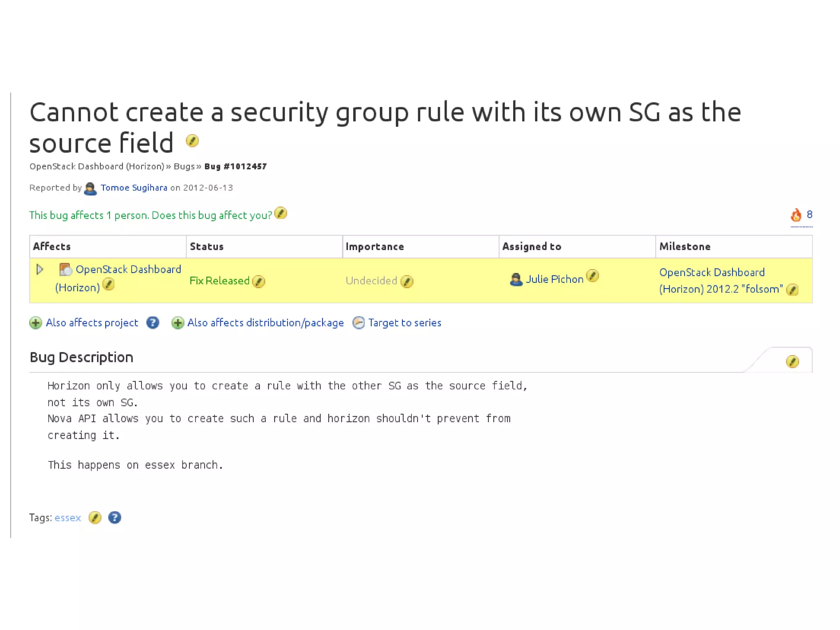The height and width of the screenshot is (630, 840).
Task: Edit milestone pencil next to folsom
Action: point(792,290)
